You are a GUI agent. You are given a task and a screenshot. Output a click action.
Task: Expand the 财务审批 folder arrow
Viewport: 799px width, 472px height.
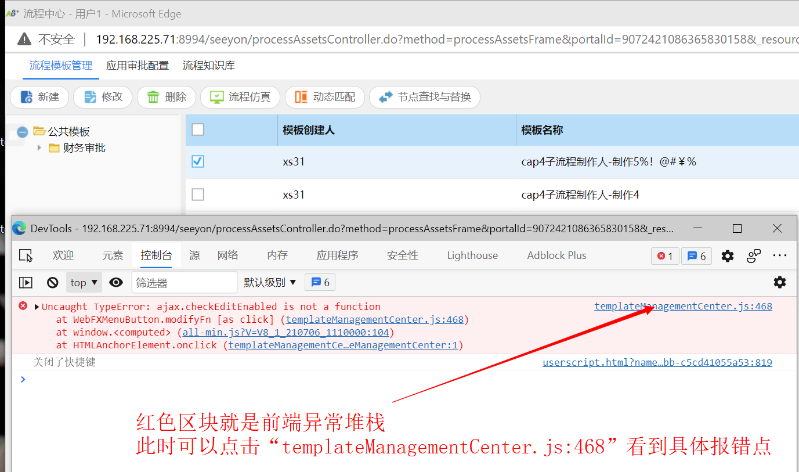point(39,148)
